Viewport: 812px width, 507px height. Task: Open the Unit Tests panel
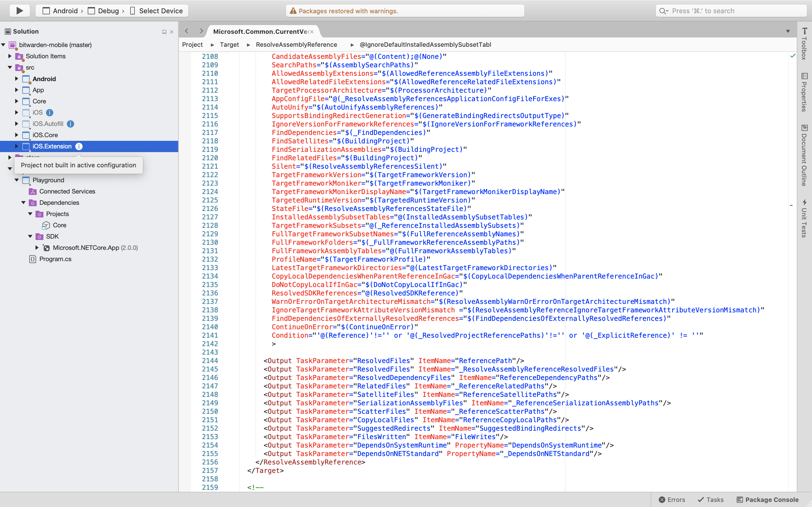pyautogui.click(x=804, y=218)
